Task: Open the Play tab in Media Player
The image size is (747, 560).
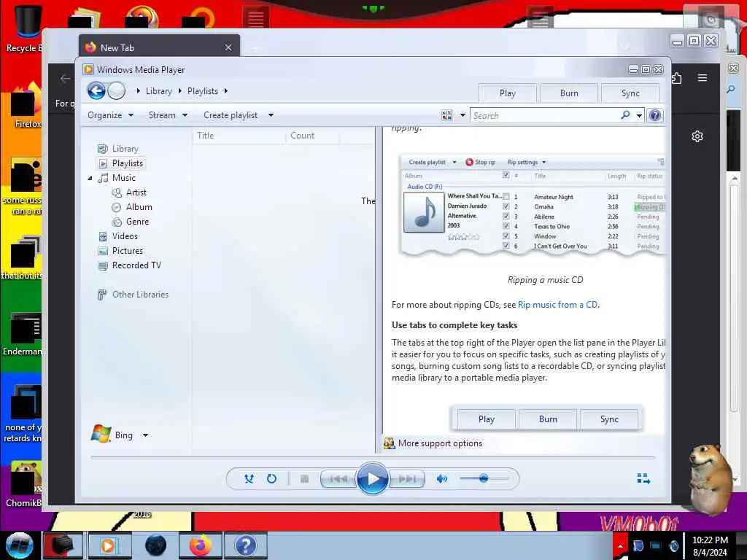Action: coord(508,93)
